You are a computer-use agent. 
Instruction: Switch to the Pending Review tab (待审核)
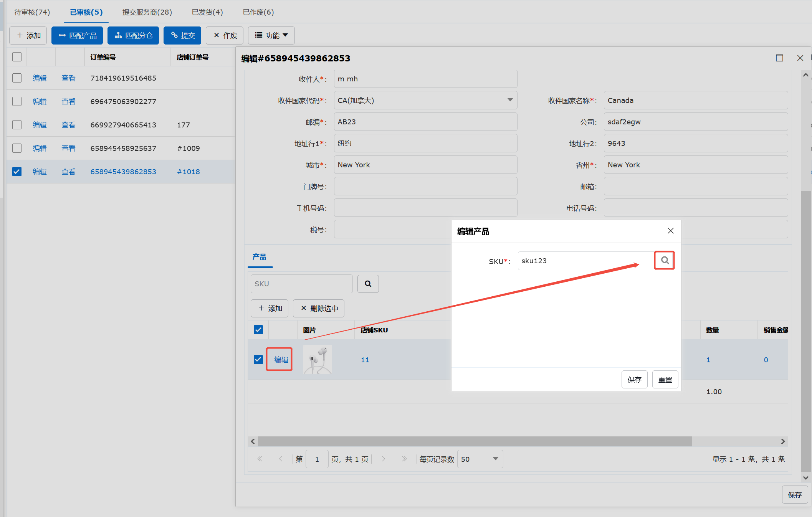click(32, 12)
